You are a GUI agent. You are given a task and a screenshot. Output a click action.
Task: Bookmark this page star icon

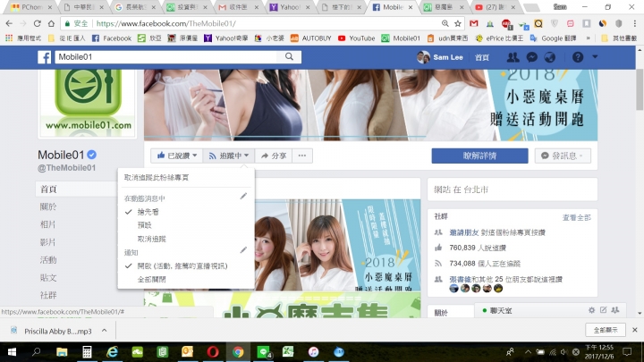[458, 23]
